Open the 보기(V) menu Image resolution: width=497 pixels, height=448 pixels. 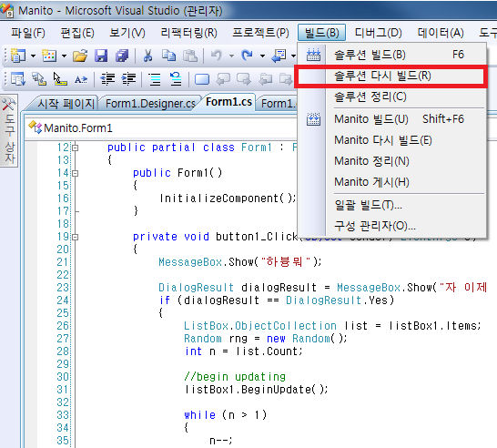pos(127,33)
